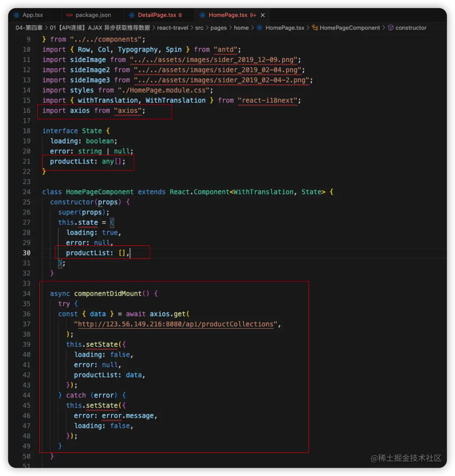Open the productCollections API URL link
The width and height of the screenshot is (455, 476).
click(176, 324)
